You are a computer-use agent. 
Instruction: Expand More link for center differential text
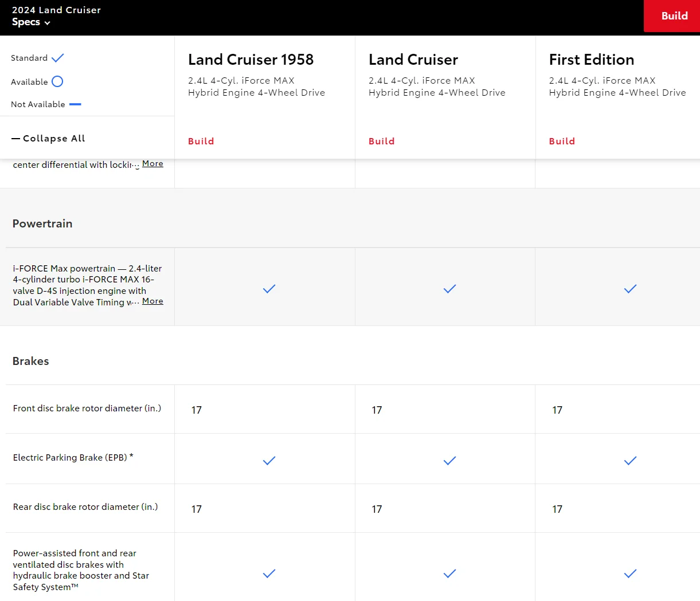[x=152, y=163]
